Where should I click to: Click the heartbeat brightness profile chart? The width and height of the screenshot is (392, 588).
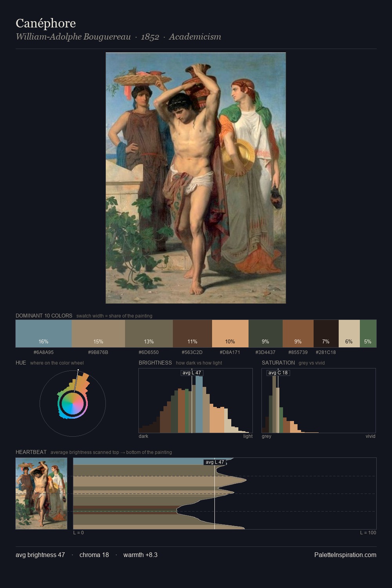[225, 494]
